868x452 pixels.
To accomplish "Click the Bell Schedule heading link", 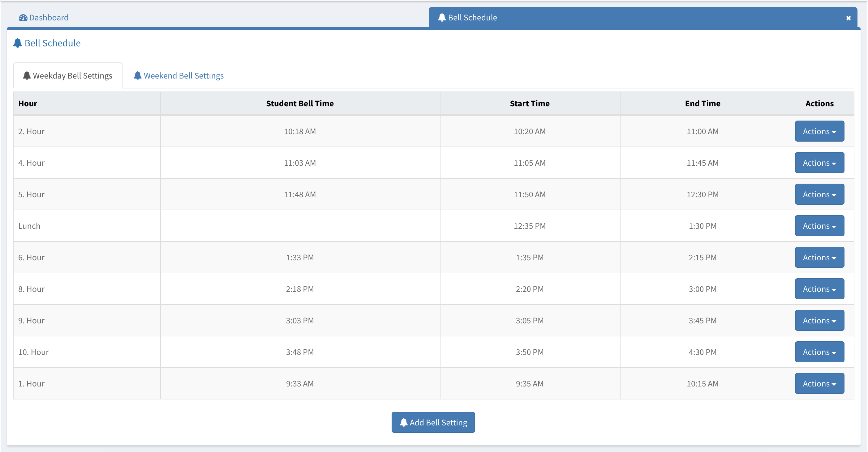I will tap(53, 43).
